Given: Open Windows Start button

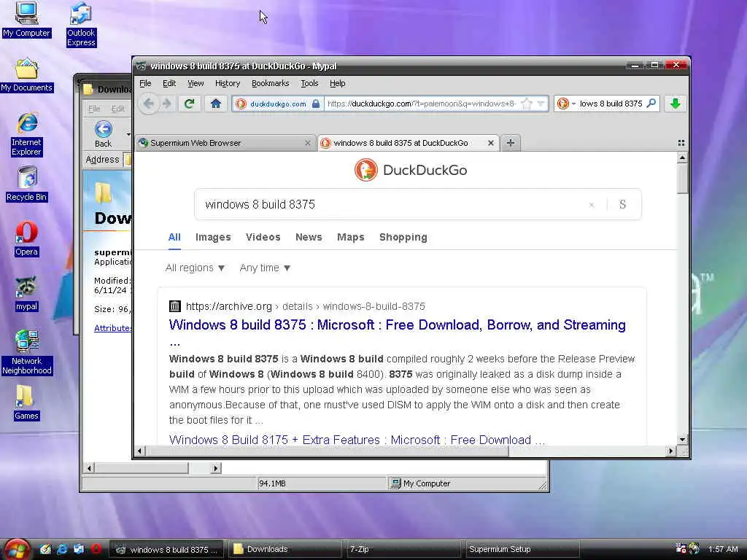Looking at the screenshot, I should pyautogui.click(x=18, y=550).
